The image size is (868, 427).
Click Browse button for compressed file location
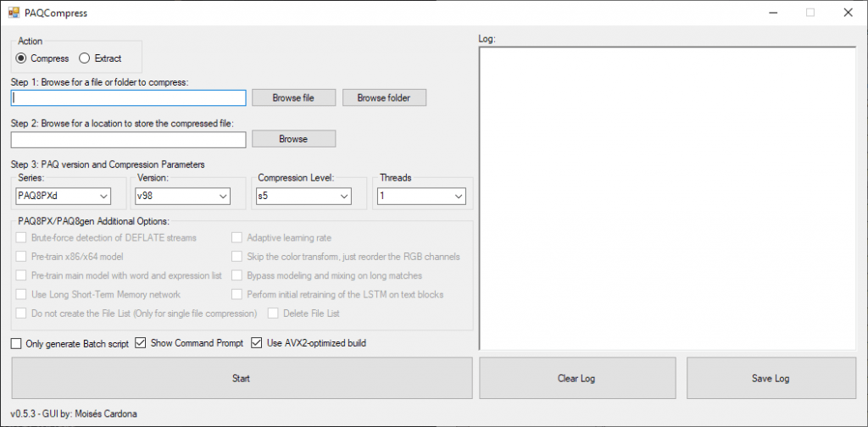coord(293,139)
